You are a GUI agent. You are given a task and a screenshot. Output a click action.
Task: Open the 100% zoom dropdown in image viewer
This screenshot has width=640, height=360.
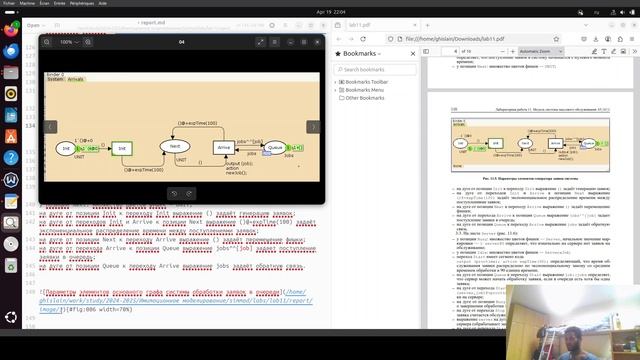(69, 42)
